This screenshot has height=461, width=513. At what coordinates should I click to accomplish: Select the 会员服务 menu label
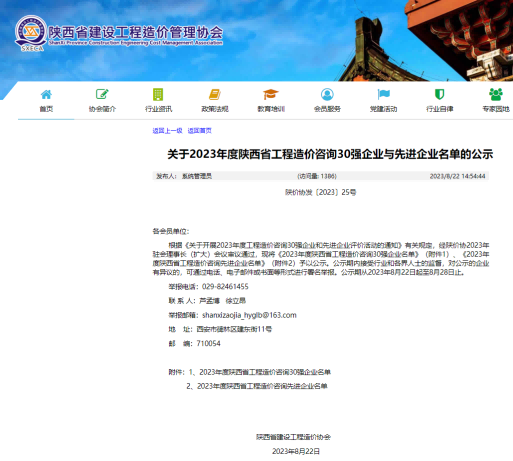click(327, 109)
